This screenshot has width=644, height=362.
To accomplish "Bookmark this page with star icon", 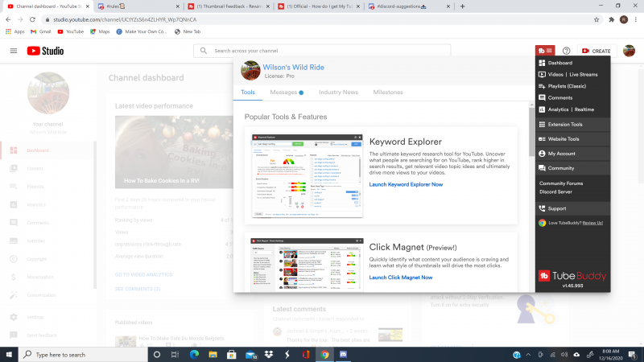I will coord(597,19).
